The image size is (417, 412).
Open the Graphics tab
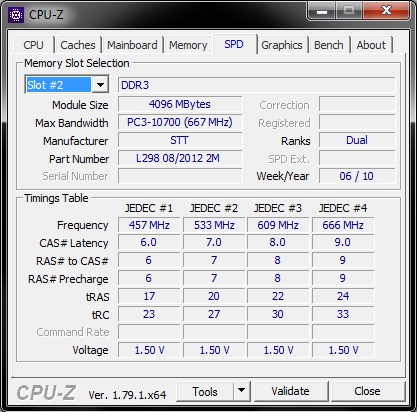(x=282, y=45)
